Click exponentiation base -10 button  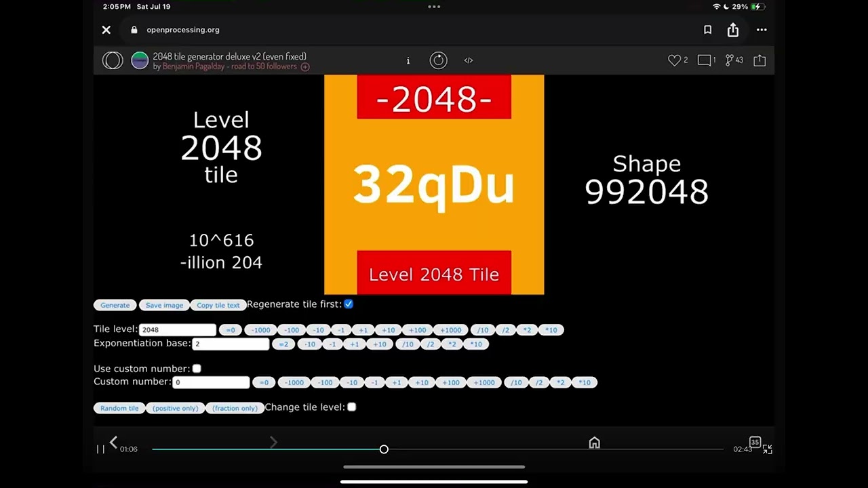coord(309,344)
